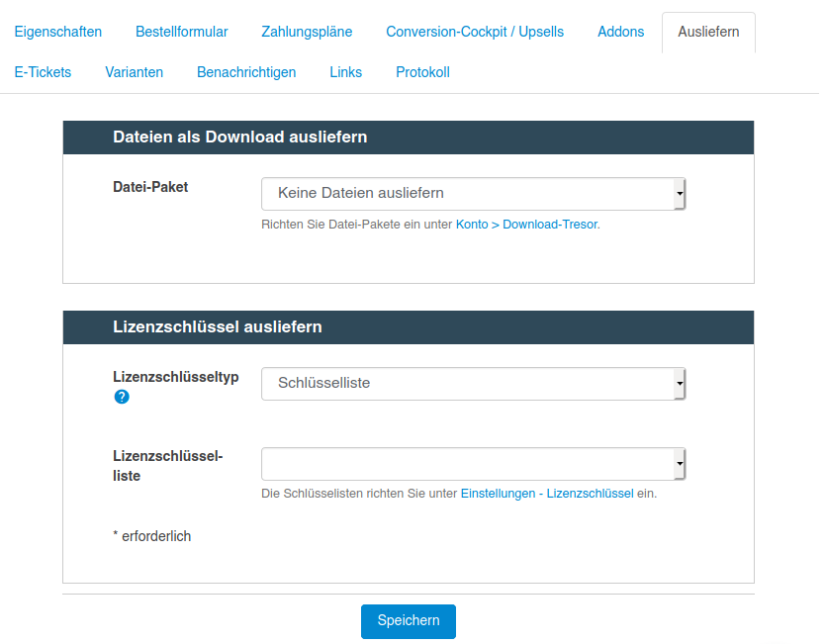Switch to the Eigenschaften tab
Screen dimensions: 826x644
pyautogui.click(x=58, y=32)
